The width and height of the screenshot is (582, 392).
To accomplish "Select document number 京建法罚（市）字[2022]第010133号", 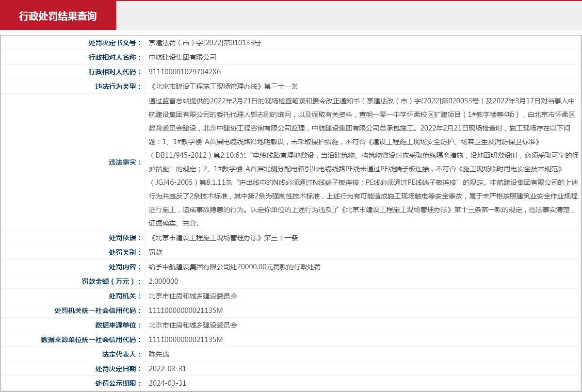I will 205,43.
